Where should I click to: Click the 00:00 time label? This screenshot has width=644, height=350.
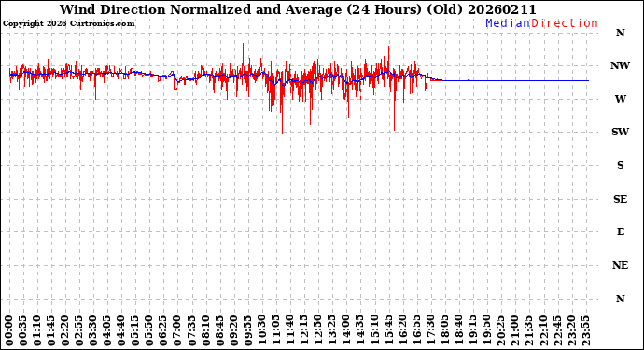9,331
